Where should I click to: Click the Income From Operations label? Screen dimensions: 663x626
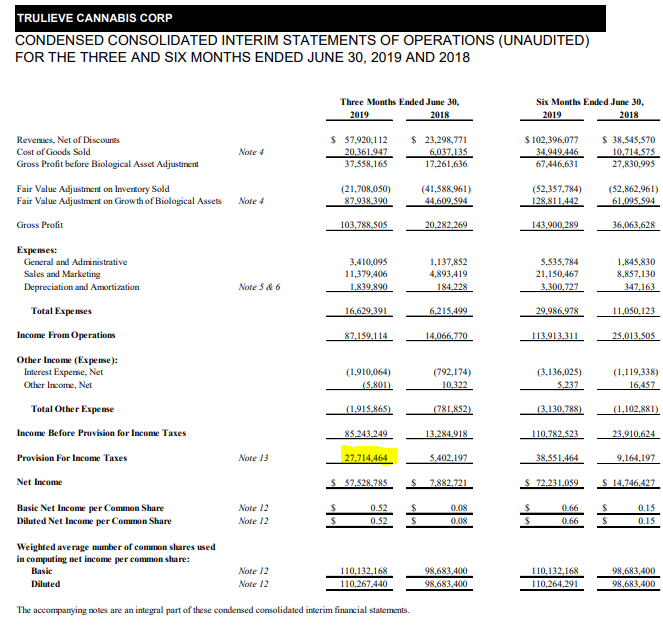[66, 335]
